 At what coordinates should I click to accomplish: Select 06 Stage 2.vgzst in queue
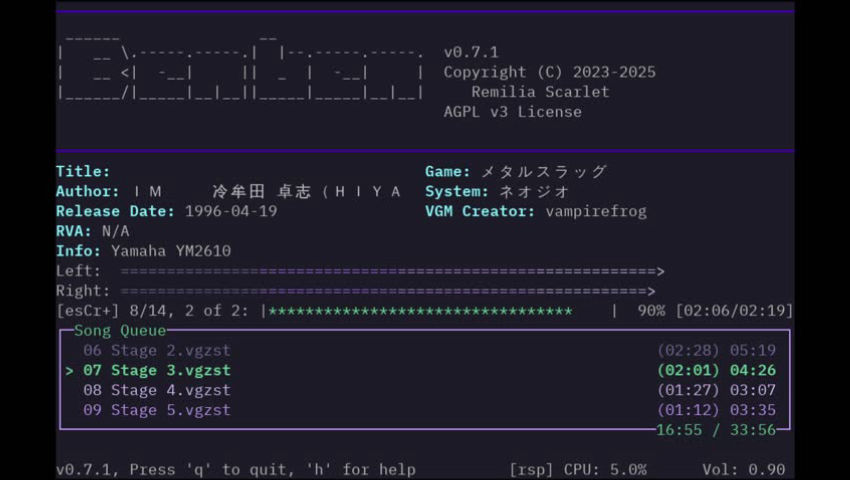pos(156,350)
